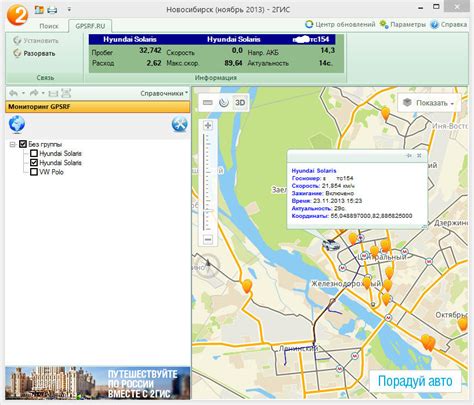This screenshot has width=474, height=405.
Task: Uncheck the checked Hyundai Solaris checkbox
Action: 34,163
